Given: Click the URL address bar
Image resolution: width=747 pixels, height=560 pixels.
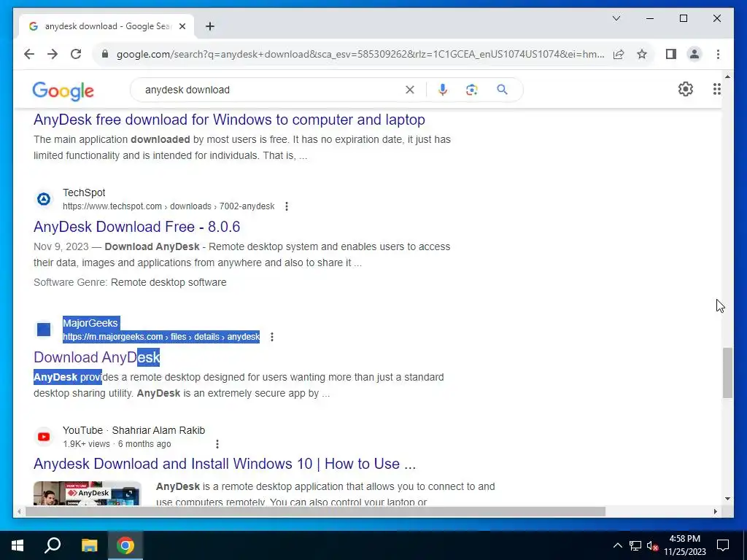Looking at the screenshot, I should coord(360,54).
